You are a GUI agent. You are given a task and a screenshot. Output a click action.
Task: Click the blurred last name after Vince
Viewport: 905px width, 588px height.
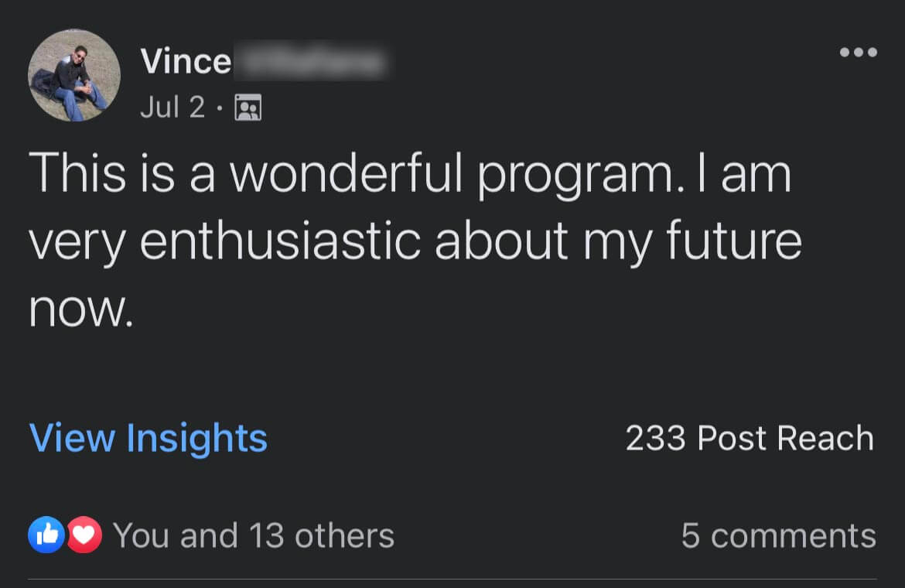309,62
